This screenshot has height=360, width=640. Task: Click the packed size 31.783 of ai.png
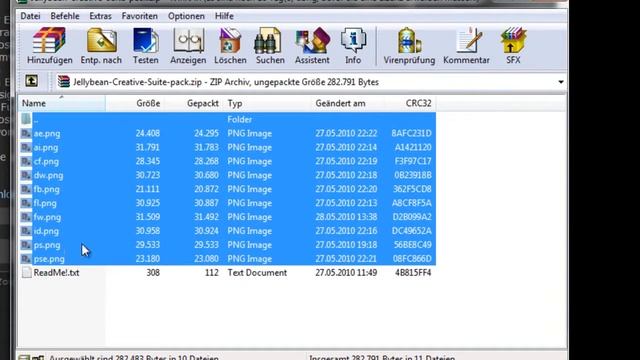tap(206, 147)
